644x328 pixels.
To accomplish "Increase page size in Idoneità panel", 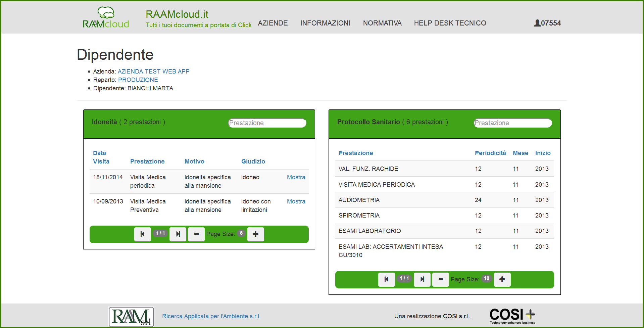I will 256,234.
